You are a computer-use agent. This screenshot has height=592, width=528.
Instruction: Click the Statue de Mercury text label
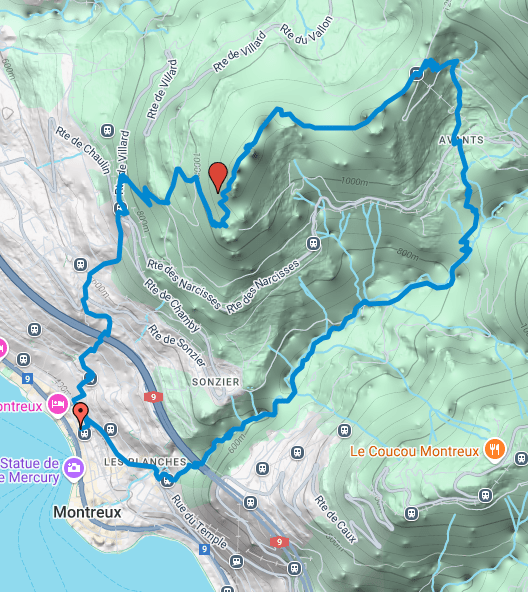tap(29, 470)
